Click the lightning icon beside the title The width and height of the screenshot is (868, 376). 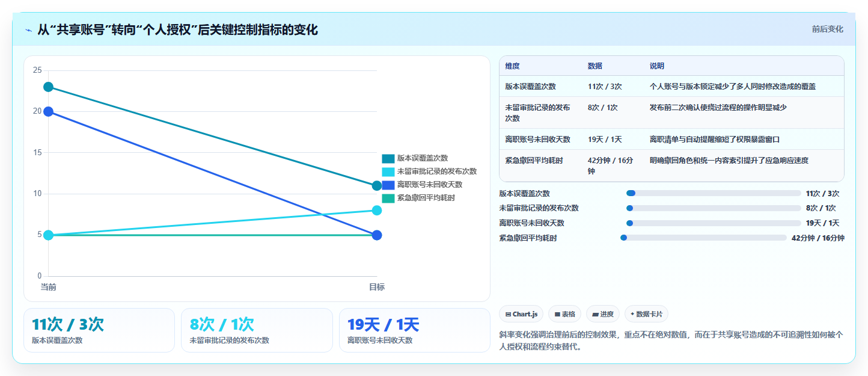click(28, 29)
